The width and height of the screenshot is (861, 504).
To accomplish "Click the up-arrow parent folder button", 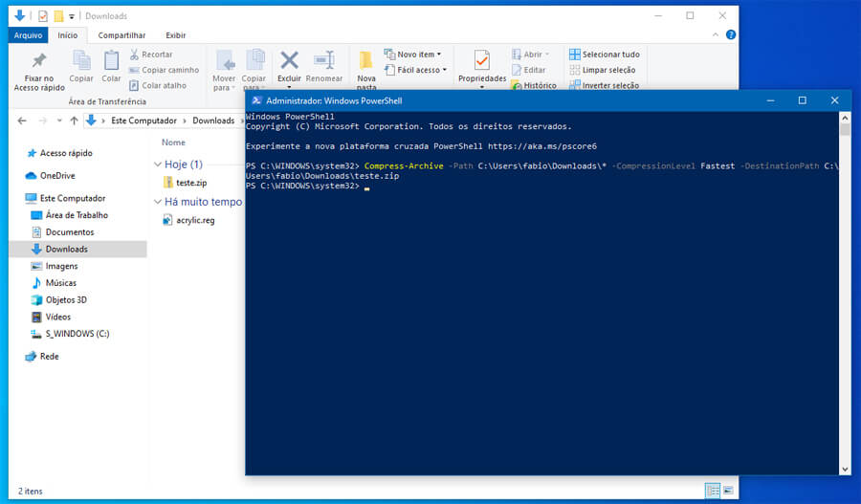I will tap(74, 121).
